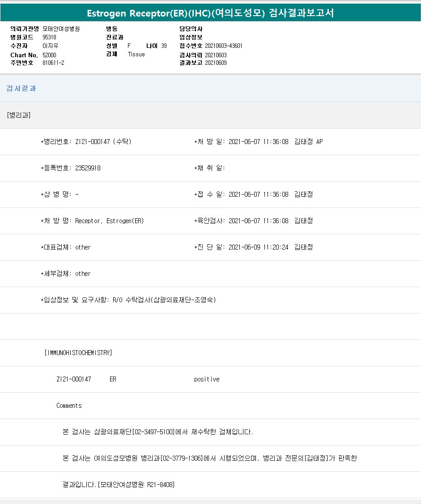Image resolution: width=421 pixels, height=504 pixels.
Task: Click the '검사결과' section heading
Action: pos(21,89)
